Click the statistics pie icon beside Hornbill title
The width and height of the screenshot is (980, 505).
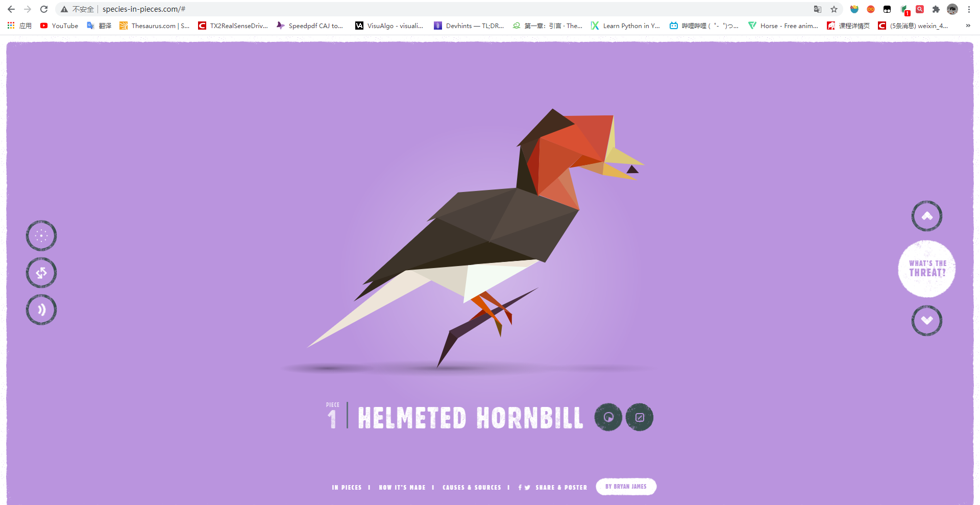coord(608,417)
